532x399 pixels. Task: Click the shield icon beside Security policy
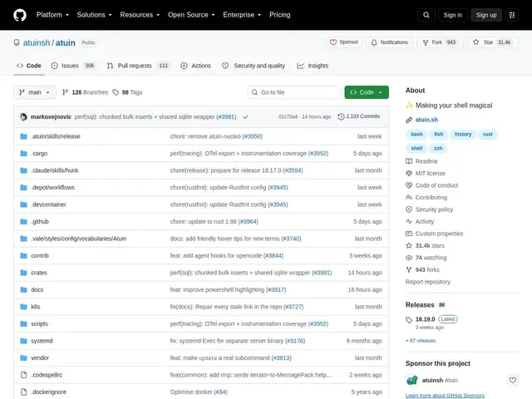[409, 209]
